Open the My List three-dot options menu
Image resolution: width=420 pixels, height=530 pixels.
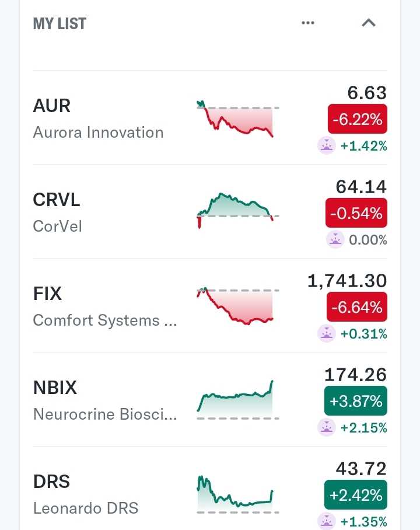click(308, 23)
